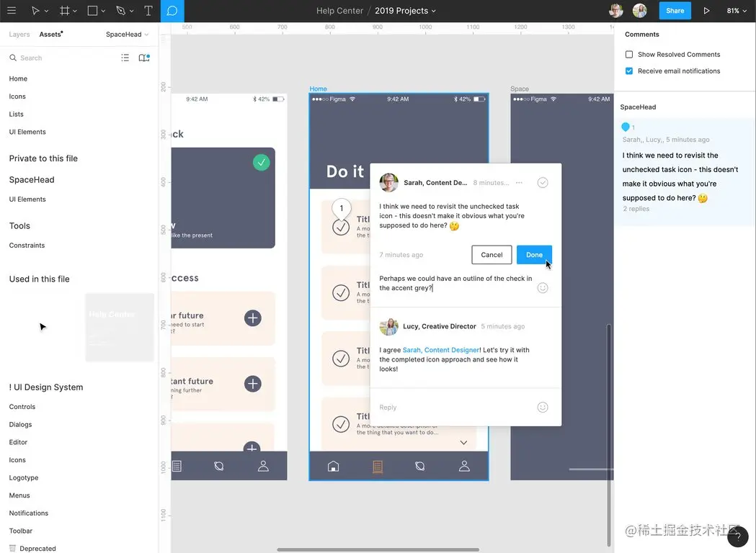Select the Home frame label

319,89
